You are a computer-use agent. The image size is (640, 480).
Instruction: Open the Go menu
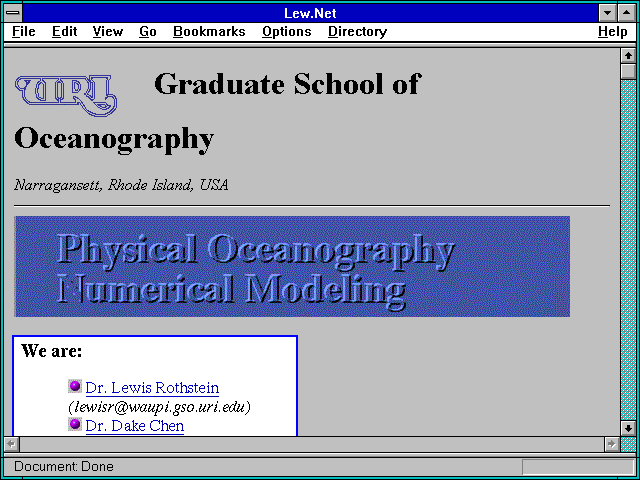148,31
